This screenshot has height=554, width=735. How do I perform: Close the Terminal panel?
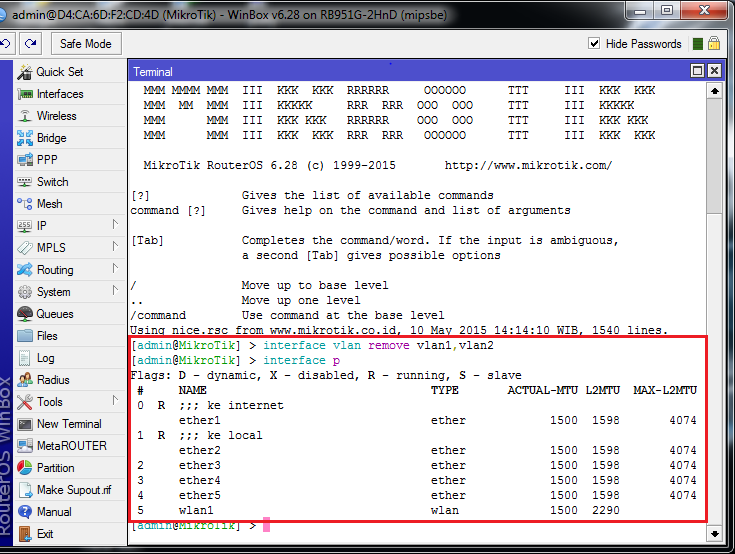click(714, 71)
